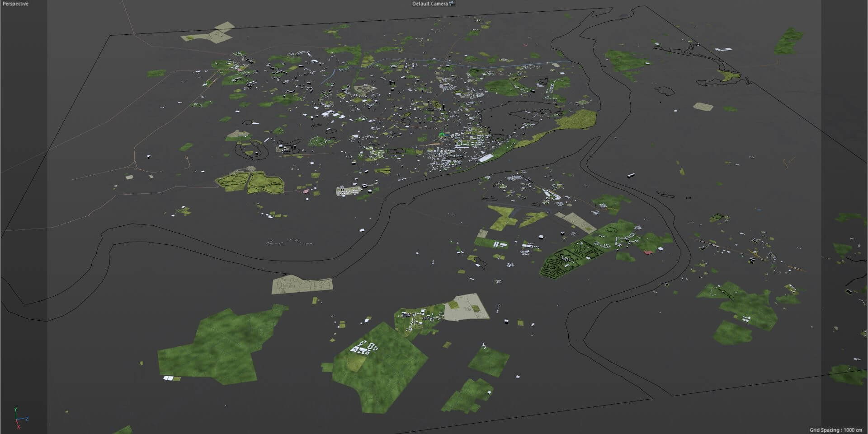Select the red-roofed building near the maze estate

click(x=648, y=252)
